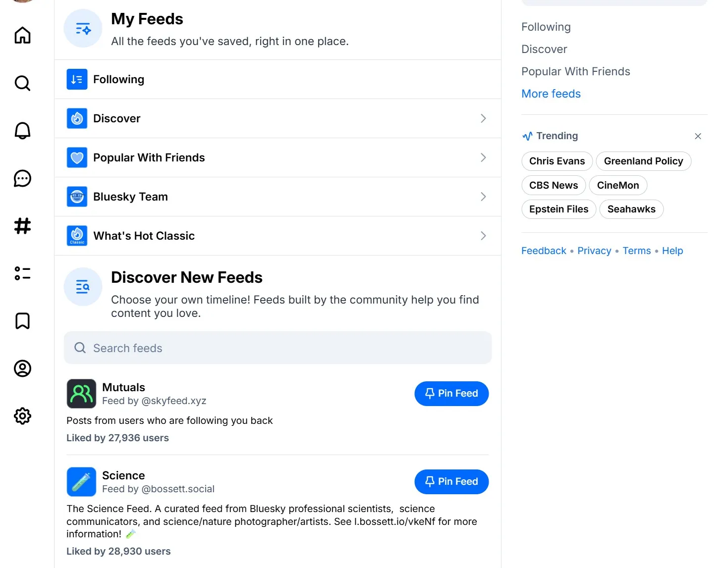This screenshot has height=568, width=728.
Task: Open Feeds using the hashtag icon
Action: 22,226
